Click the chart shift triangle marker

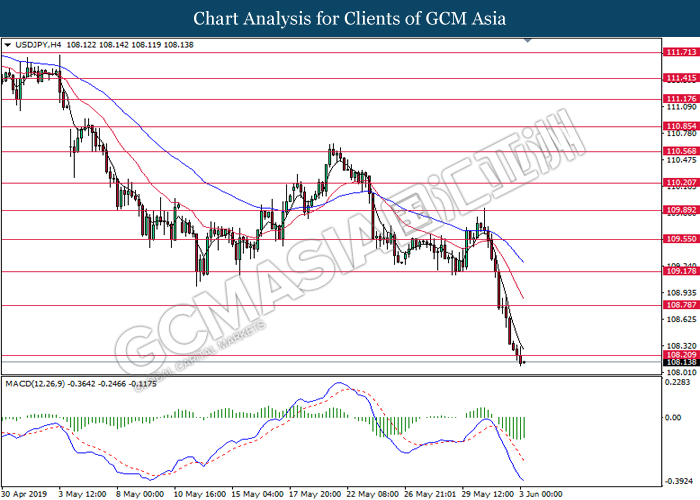tap(528, 41)
